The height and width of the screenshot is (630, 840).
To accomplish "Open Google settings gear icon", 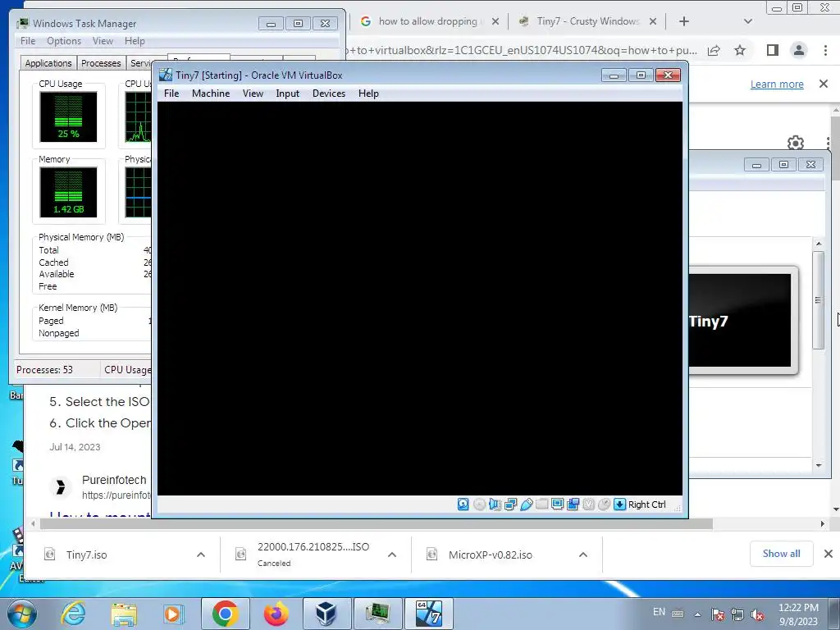I will 796,143.
